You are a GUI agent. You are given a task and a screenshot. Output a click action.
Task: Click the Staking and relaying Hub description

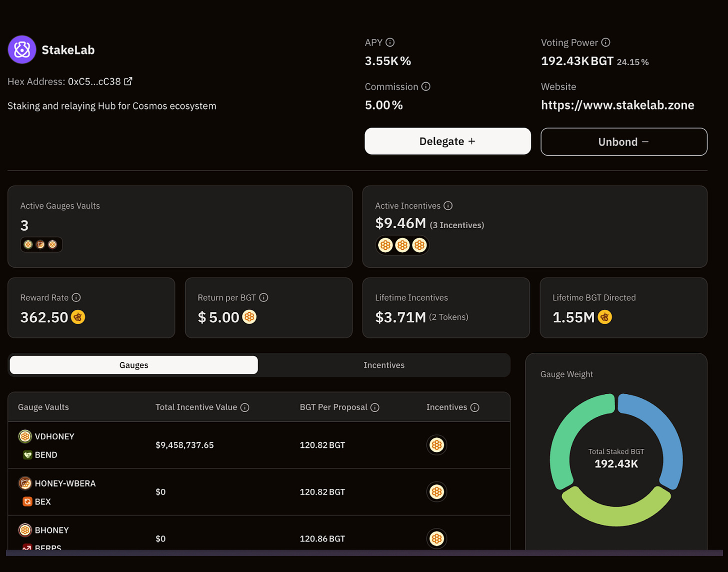[112, 106]
